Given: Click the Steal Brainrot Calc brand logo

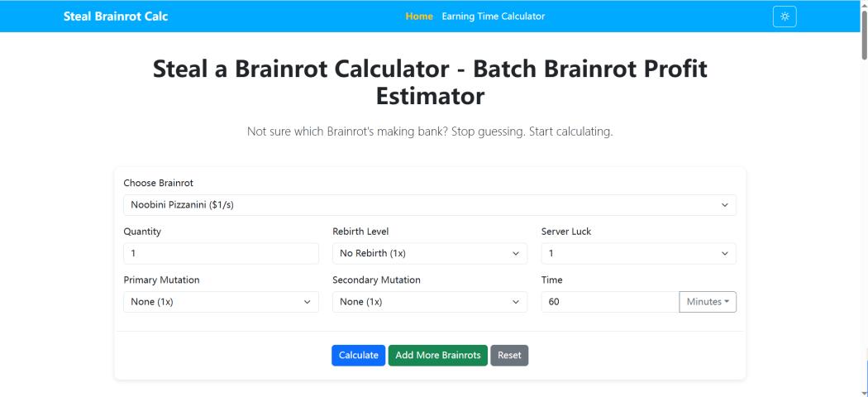Looking at the screenshot, I should click(116, 17).
